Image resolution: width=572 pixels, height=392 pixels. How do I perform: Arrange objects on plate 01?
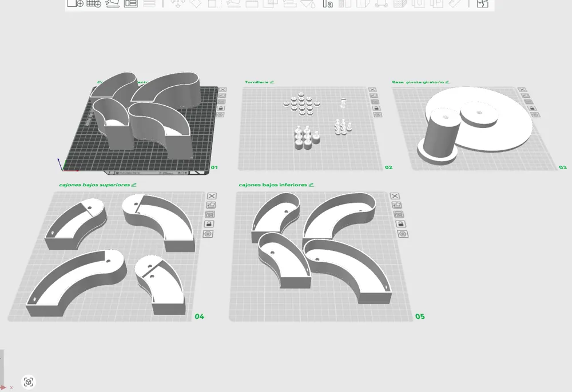click(221, 102)
